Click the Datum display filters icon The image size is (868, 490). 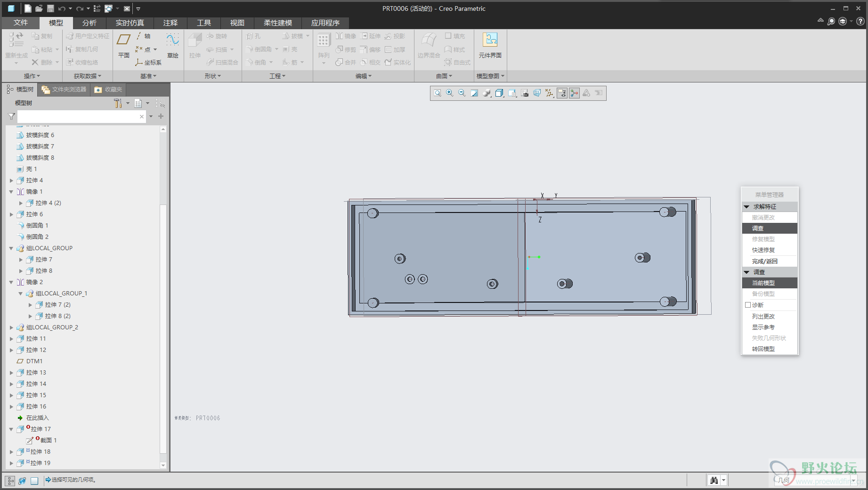point(549,93)
